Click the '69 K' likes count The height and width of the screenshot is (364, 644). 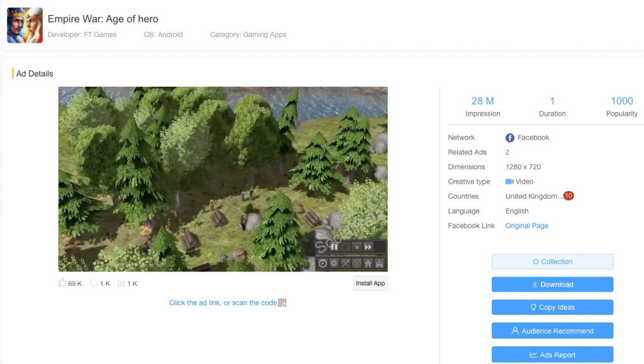tap(75, 284)
